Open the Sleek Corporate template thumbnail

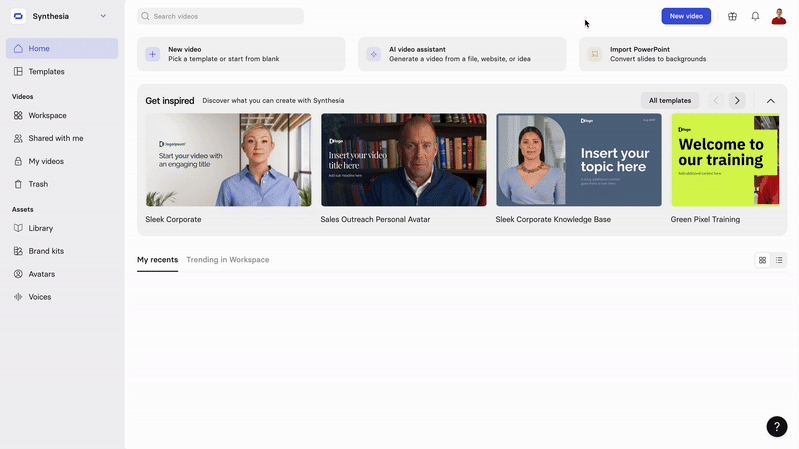[228, 160]
